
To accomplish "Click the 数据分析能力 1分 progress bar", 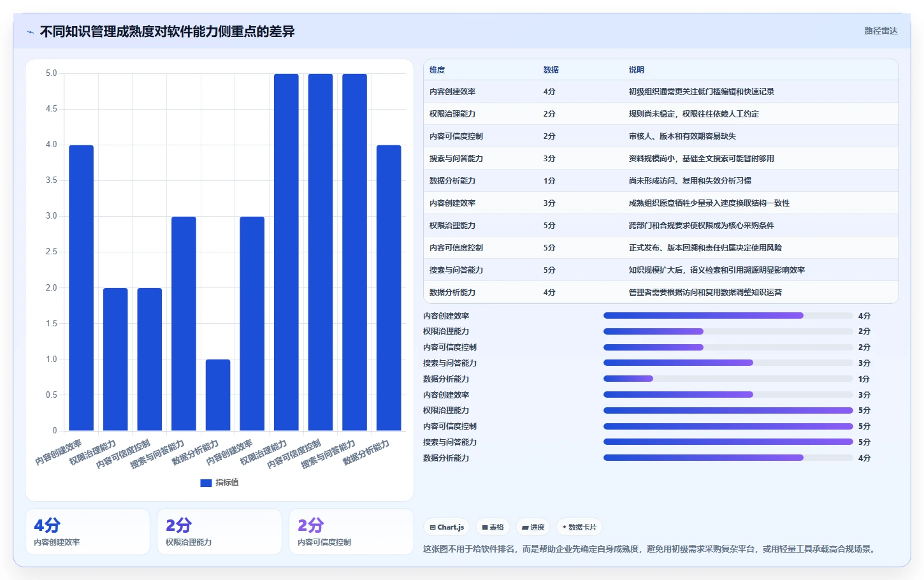I will pyautogui.click(x=728, y=379).
